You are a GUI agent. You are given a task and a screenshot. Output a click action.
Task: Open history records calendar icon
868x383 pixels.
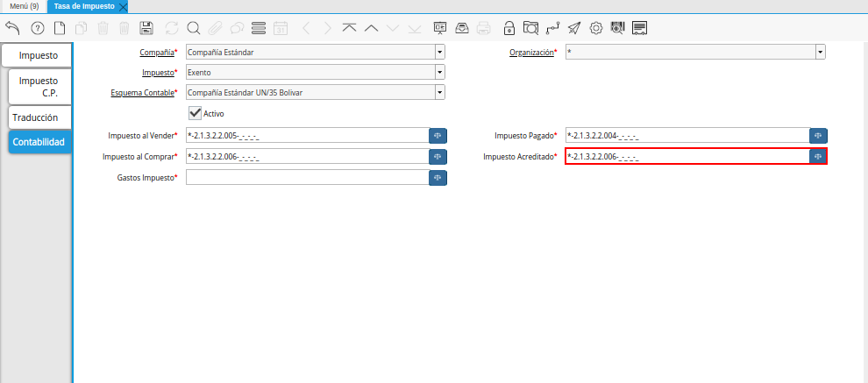click(281, 28)
